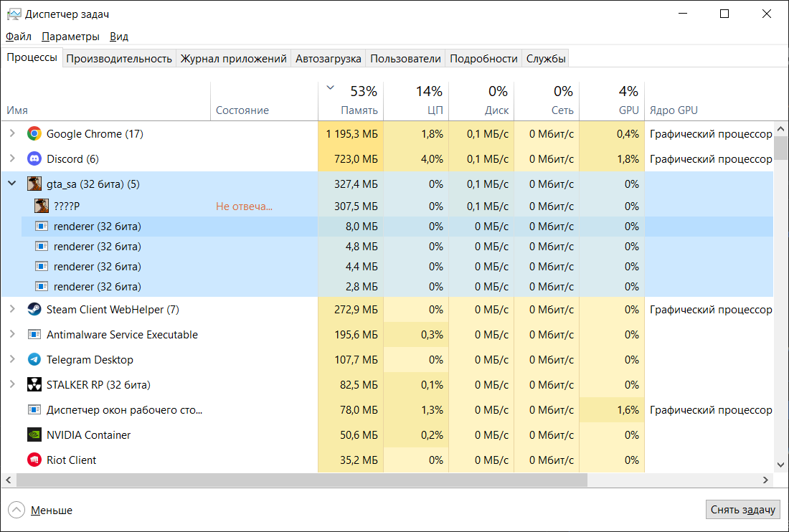Switch to the Производительность tab
Viewport: 789px width, 532px height.
point(119,59)
